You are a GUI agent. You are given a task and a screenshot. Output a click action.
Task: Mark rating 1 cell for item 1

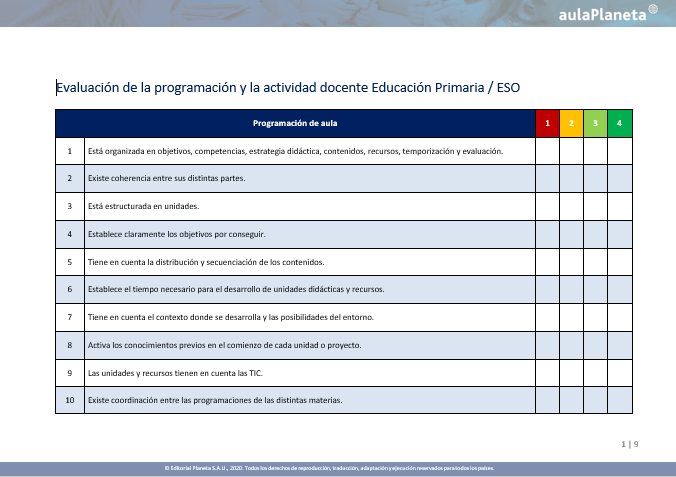tap(547, 151)
